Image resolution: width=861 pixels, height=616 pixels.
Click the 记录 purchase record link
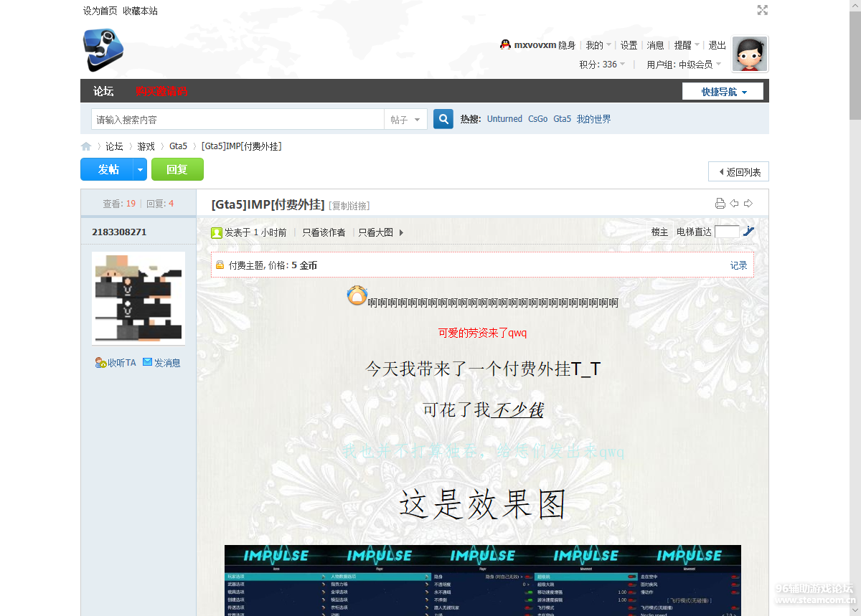[739, 265]
